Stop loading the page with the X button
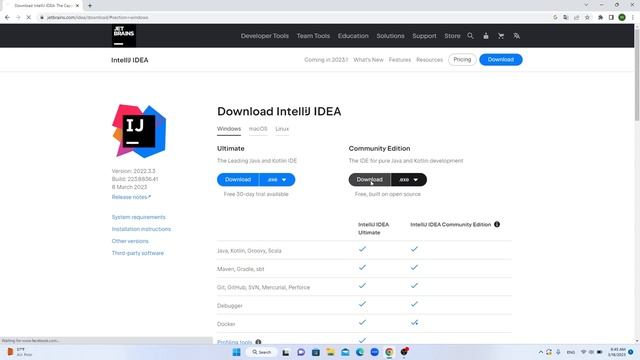The width and height of the screenshot is (640, 360). coord(29,18)
